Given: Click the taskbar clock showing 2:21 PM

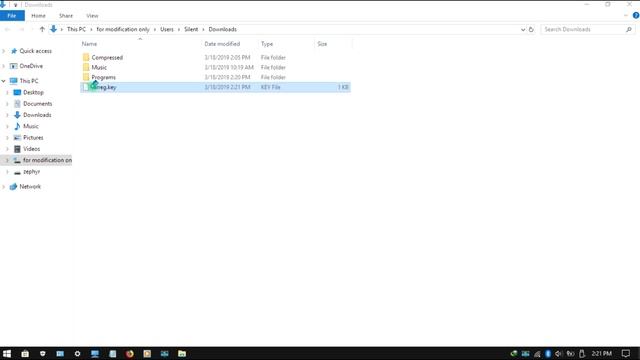Looking at the screenshot, I should tap(602, 353).
